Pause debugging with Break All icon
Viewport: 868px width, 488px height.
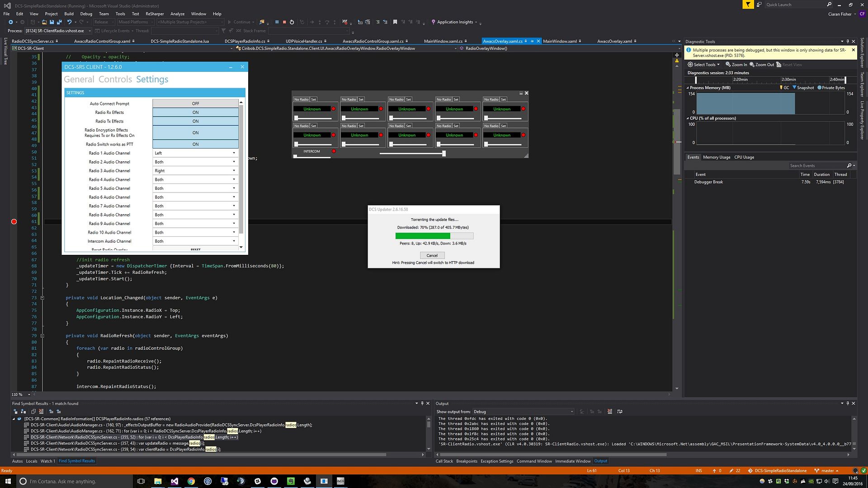tap(277, 22)
